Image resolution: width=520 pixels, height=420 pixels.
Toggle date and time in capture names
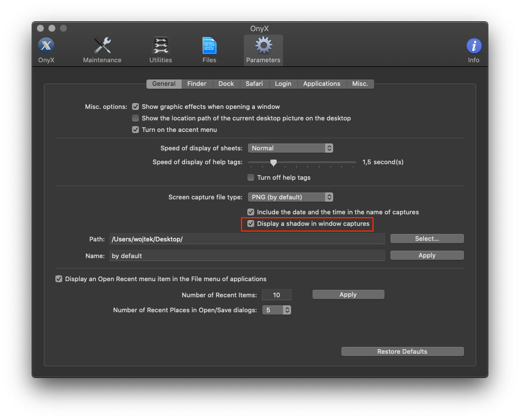point(251,212)
